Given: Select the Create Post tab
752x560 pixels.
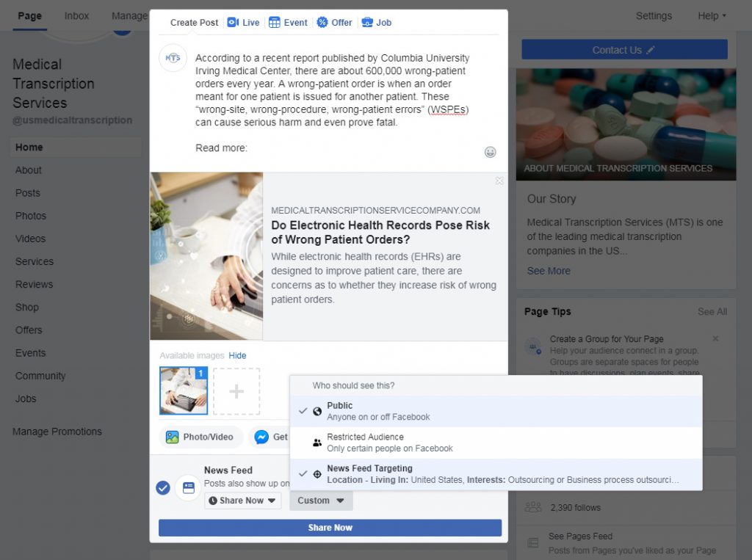Looking at the screenshot, I should click(194, 23).
